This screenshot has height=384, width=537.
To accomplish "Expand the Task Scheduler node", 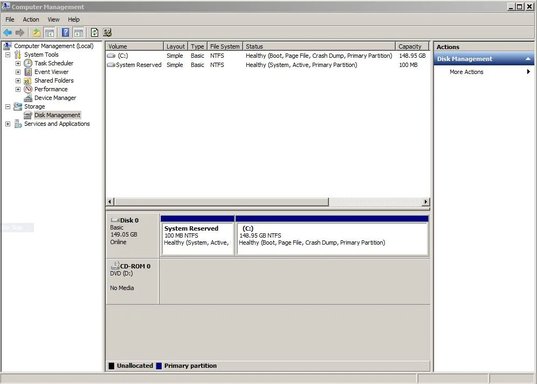I will (x=18, y=63).
